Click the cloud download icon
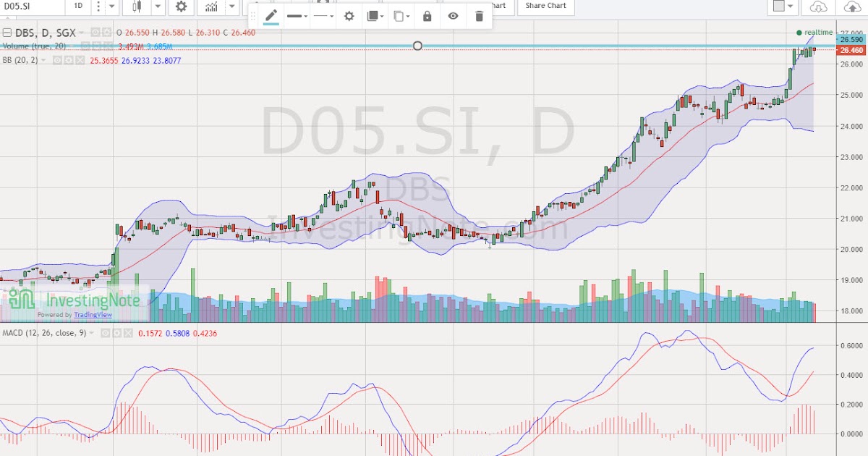The height and width of the screenshot is (456, 868). coord(818,7)
